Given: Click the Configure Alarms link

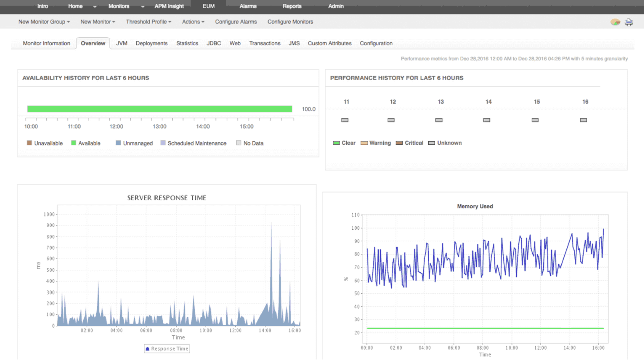Looking at the screenshot, I should click(236, 22).
